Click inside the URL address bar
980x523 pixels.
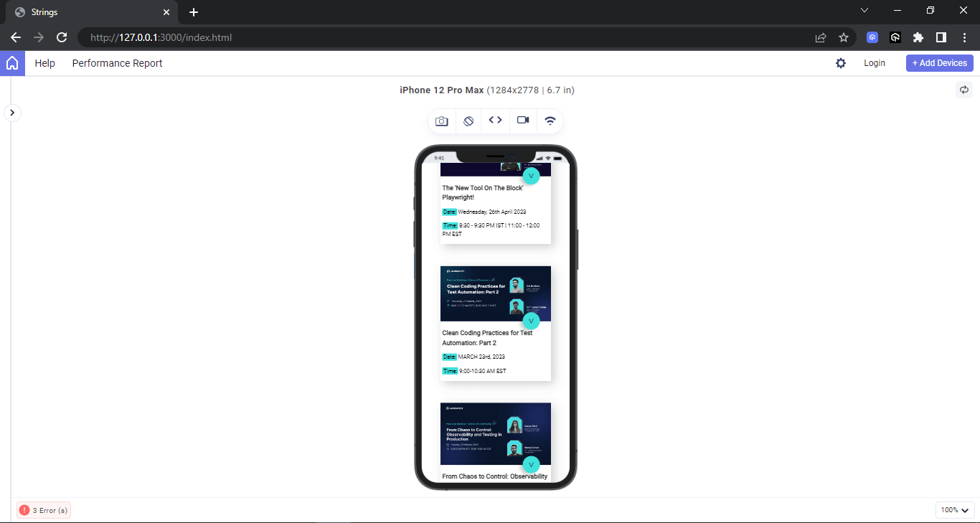click(x=287, y=37)
